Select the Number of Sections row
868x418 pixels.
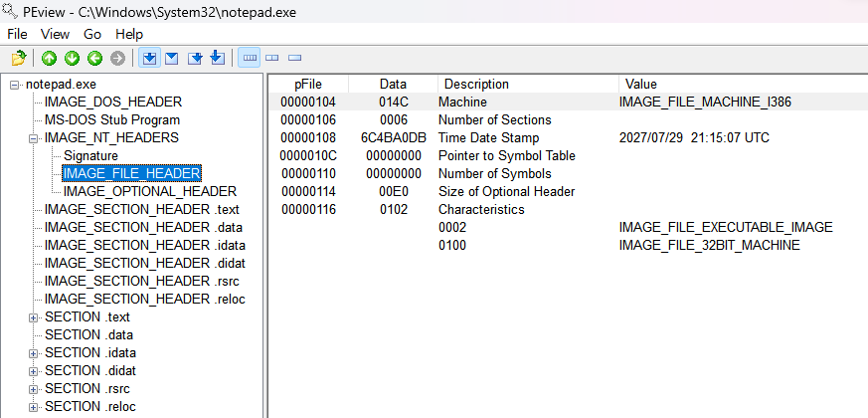pyautogui.click(x=568, y=119)
